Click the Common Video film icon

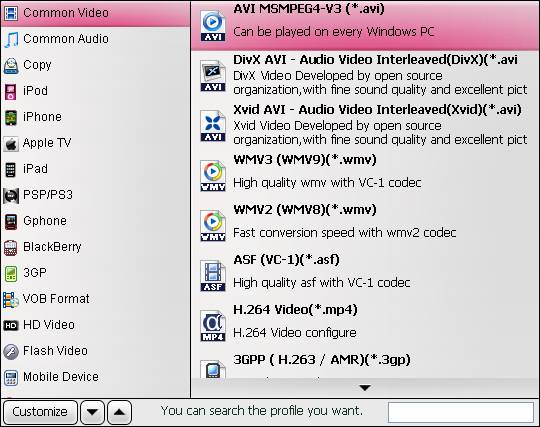point(11,13)
